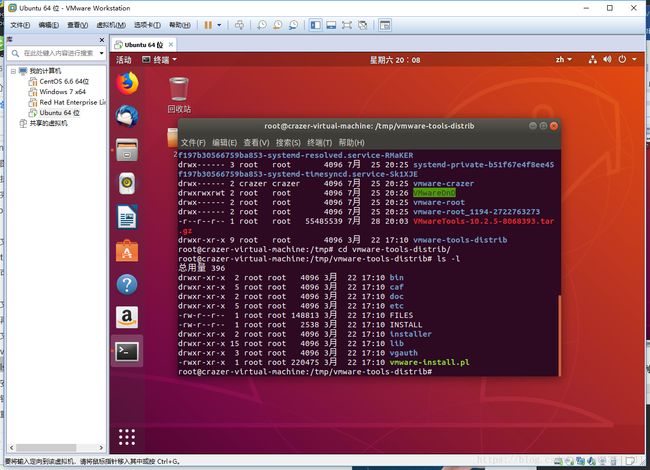
Task: Close the library panel
Action: coord(102,40)
